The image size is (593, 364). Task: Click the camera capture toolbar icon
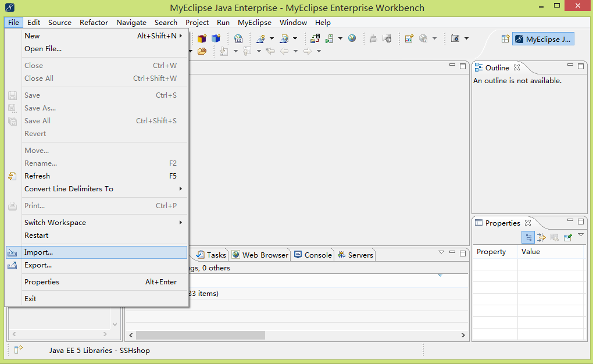pos(455,38)
